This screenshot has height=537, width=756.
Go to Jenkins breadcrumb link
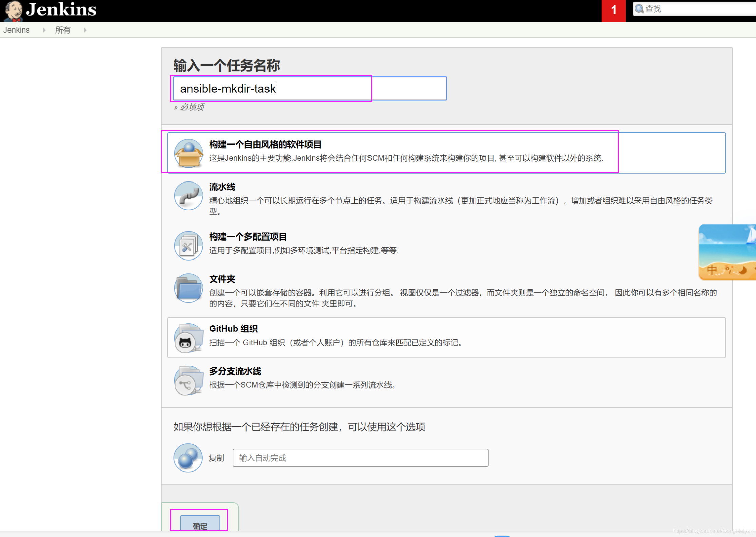click(17, 30)
